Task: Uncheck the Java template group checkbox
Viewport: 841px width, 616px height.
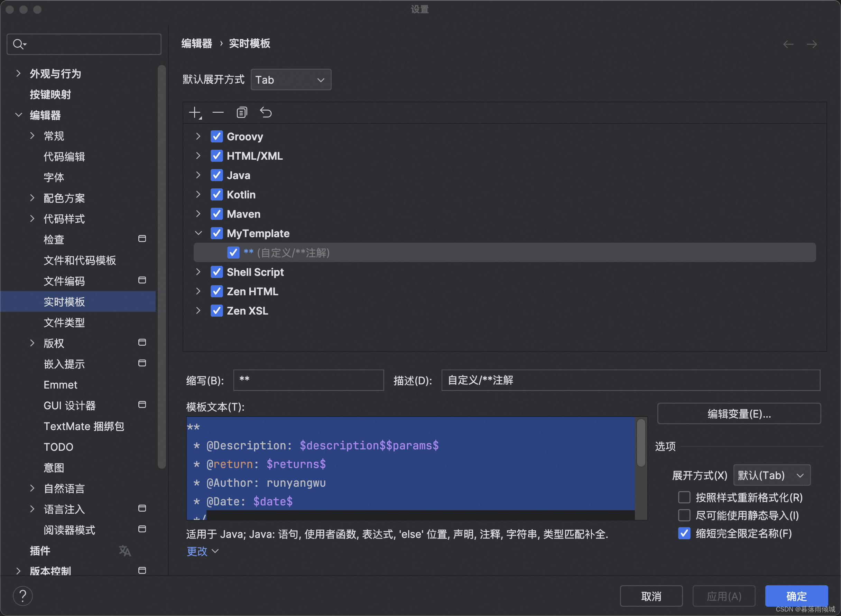Action: tap(217, 175)
